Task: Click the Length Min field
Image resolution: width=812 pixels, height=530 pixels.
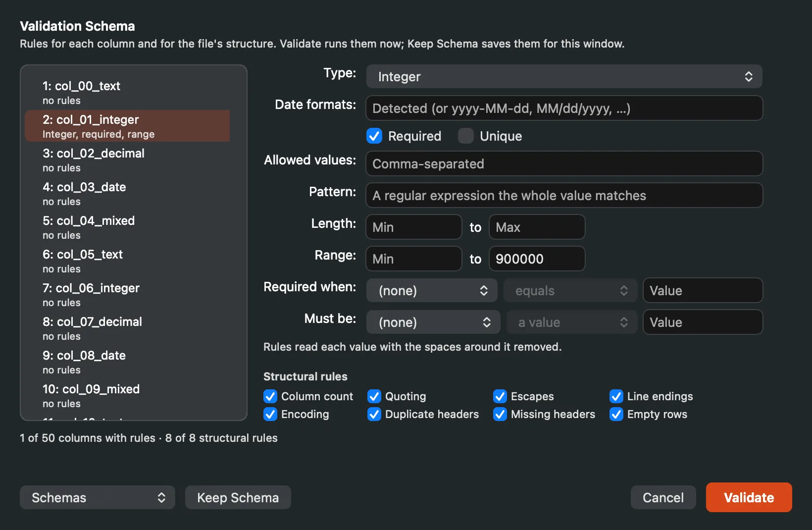Action: [x=414, y=227]
